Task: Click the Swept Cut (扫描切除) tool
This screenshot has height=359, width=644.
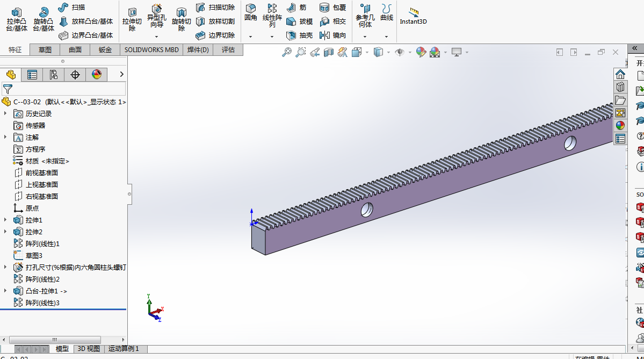Action: 215,8
